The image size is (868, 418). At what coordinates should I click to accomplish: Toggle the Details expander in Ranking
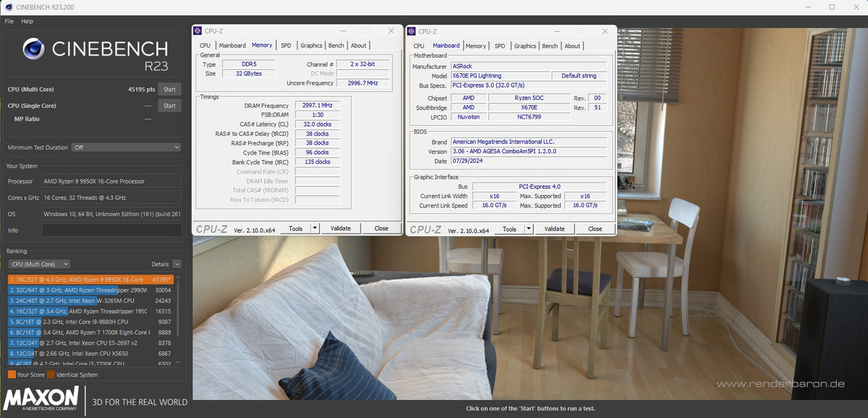click(177, 264)
